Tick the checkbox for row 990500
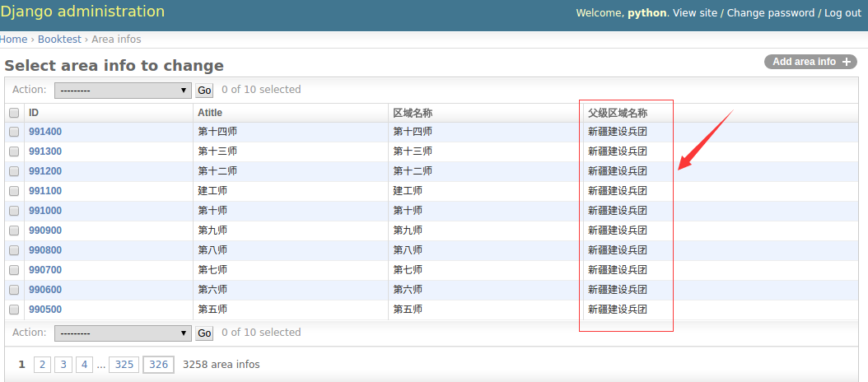Screen dimensions: 868x382 (x=14, y=310)
